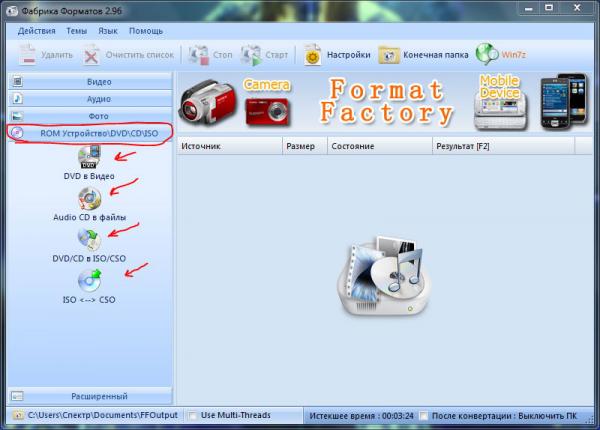Viewport: 600px width, 430px height.
Task: Enable Use Multi-Threads checkbox
Action: (193, 415)
